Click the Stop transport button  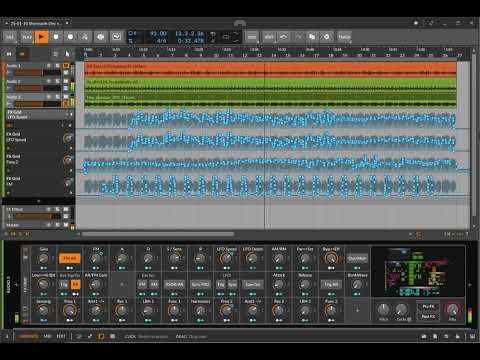point(56,37)
